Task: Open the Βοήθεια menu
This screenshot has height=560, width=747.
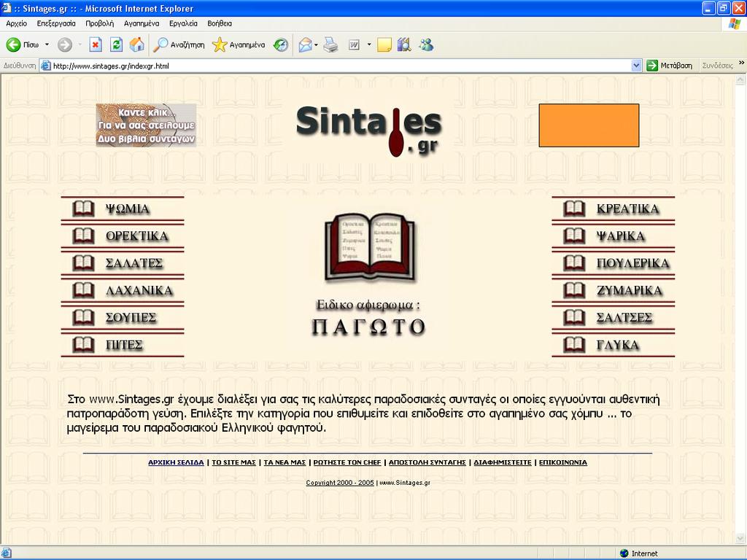Action: tap(220, 23)
